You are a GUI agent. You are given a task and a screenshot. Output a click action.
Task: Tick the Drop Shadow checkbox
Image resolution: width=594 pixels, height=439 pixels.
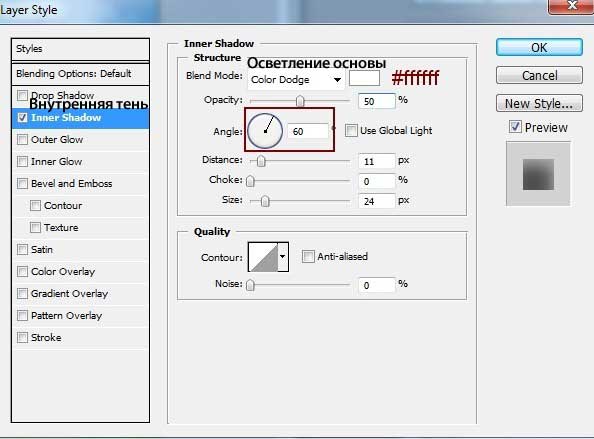coord(22,95)
